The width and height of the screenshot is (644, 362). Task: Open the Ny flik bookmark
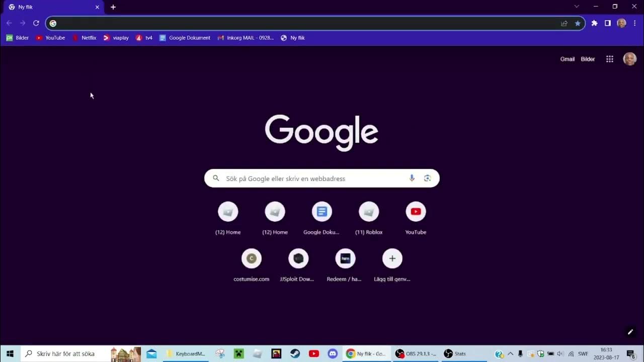[x=293, y=38]
